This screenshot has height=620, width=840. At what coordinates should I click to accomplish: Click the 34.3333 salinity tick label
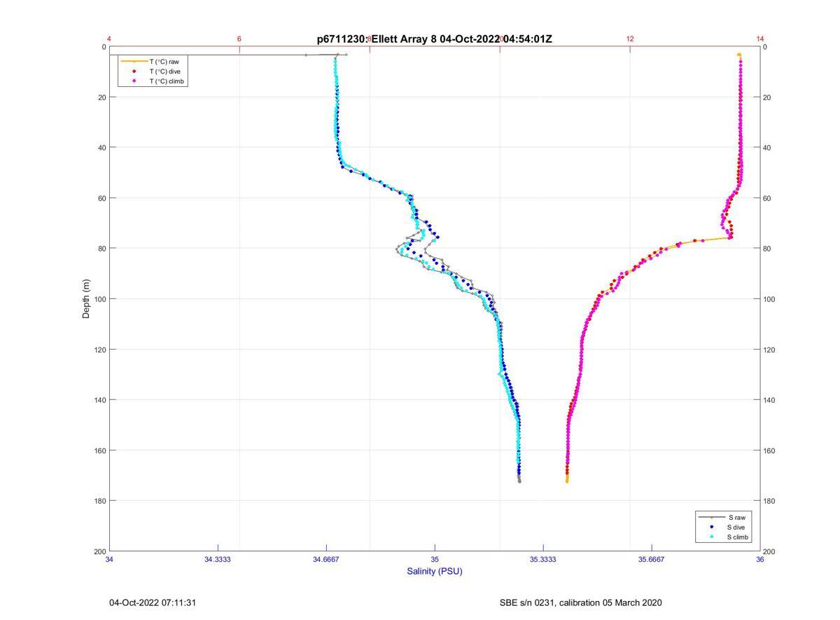point(218,560)
